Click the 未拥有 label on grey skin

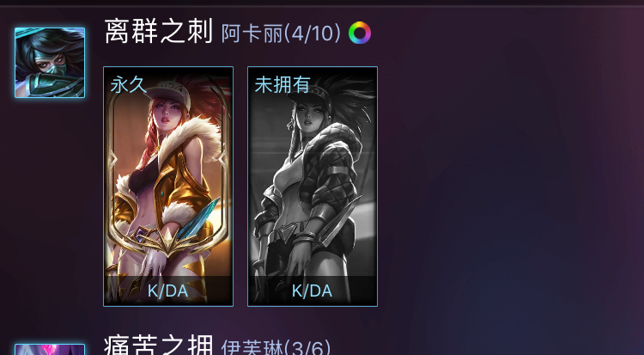click(x=283, y=85)
